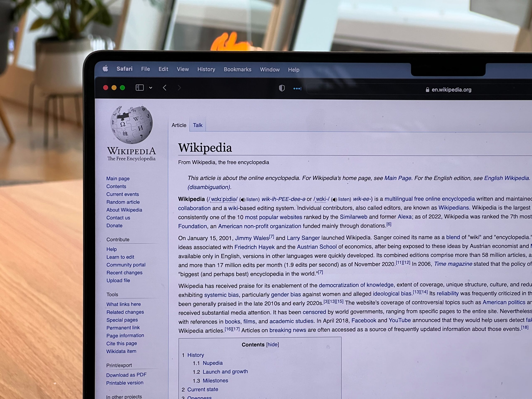Click the Random article link in sidebar
The image size is (532, 399).
pos(123,202)
